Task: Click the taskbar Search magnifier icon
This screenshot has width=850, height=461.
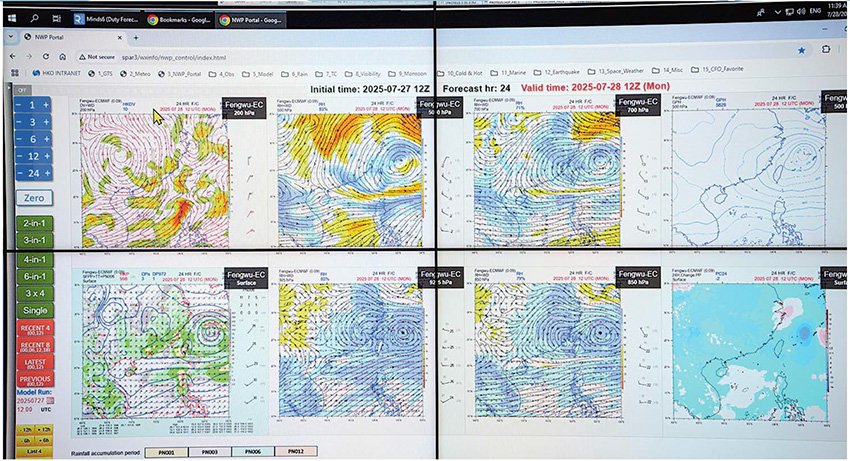Action: point(35,17)
